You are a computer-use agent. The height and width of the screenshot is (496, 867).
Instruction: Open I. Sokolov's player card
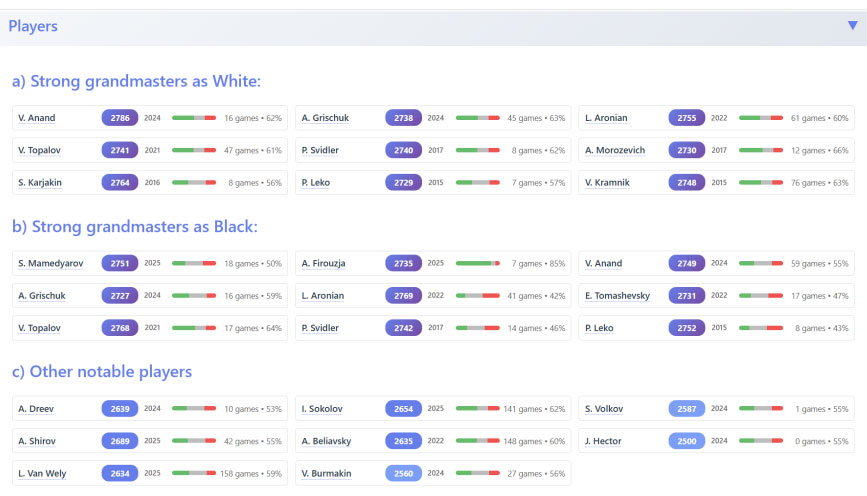pos(323,408)
